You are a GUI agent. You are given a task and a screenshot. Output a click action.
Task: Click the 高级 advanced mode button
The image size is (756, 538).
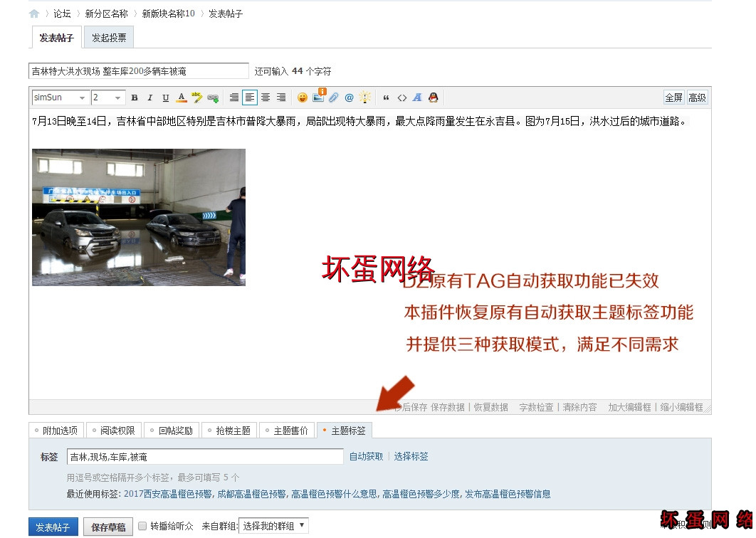point(697,98)
